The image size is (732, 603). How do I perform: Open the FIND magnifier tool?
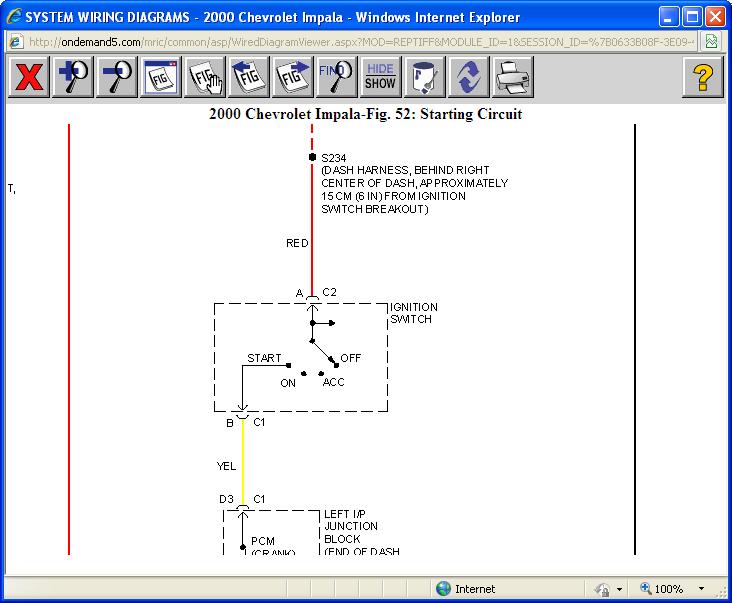coord(337,77)
